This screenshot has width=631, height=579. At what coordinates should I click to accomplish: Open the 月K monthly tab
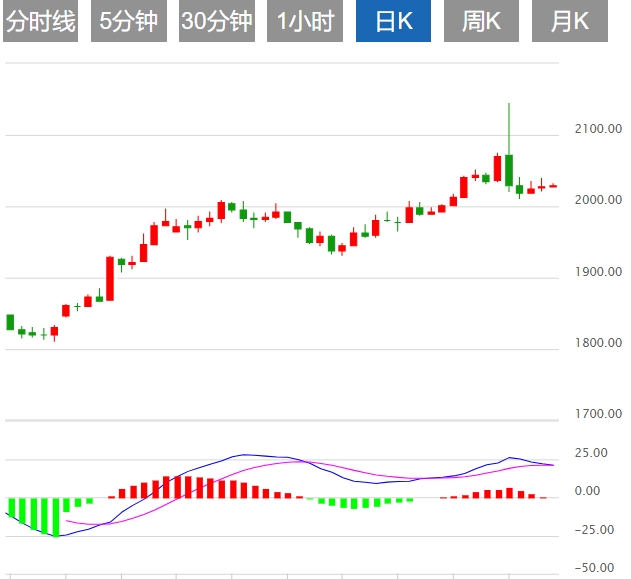tap(569, 21)
